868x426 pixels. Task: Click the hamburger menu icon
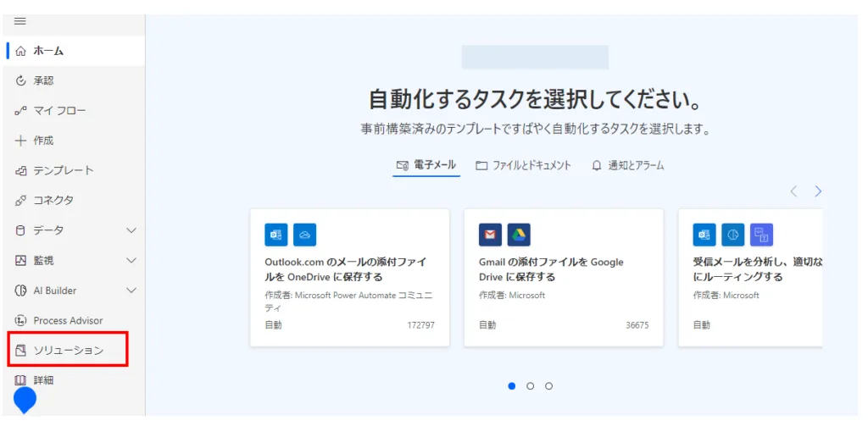click(x=20, y=21)
